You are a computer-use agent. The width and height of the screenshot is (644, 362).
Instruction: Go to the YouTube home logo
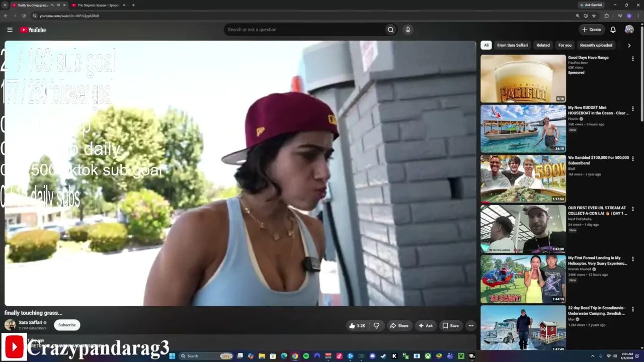[33, 30]
